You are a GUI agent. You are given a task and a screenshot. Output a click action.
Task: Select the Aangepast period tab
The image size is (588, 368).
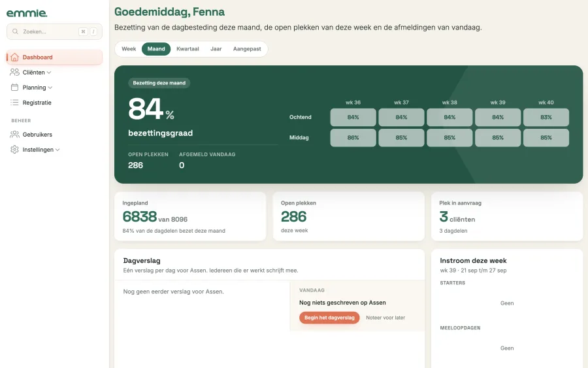(247, 49)
